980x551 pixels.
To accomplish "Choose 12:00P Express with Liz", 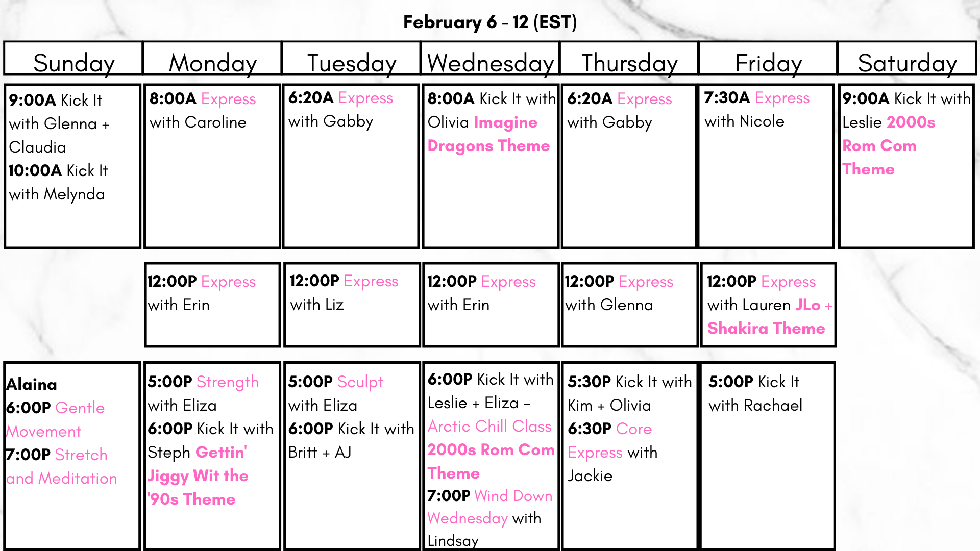I will pyautogui.click(x=344, y=292).
